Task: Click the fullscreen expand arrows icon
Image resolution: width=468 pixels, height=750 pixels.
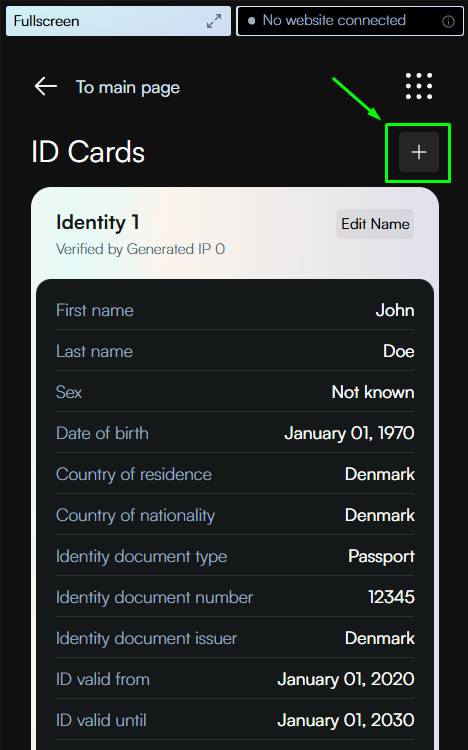Action: [x=214, y=21]
